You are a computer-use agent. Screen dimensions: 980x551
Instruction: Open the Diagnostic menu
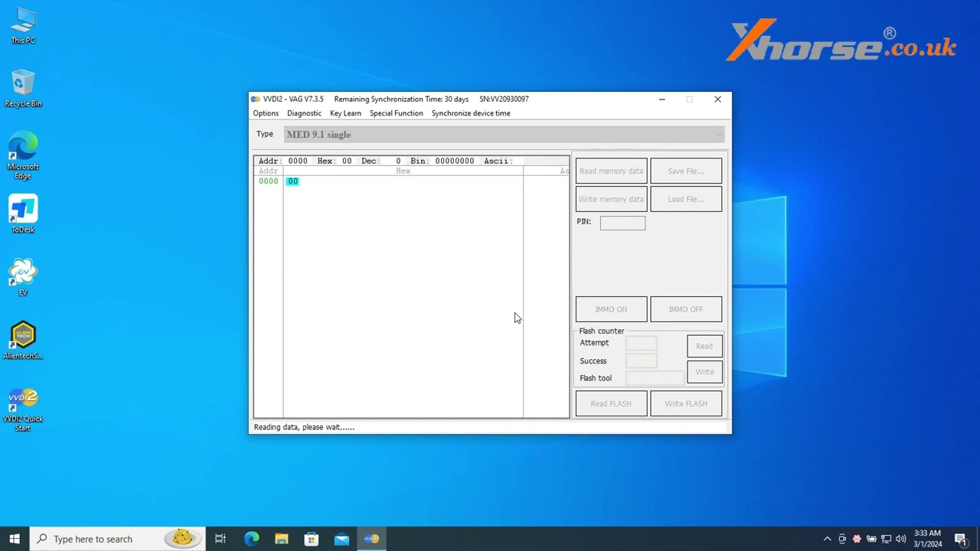304,113
